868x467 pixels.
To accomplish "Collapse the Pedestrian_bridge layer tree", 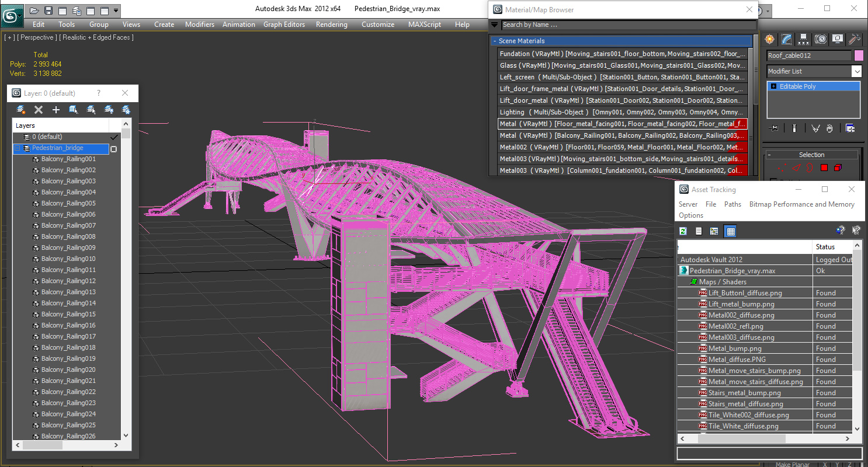I will [x=17, y=148].
